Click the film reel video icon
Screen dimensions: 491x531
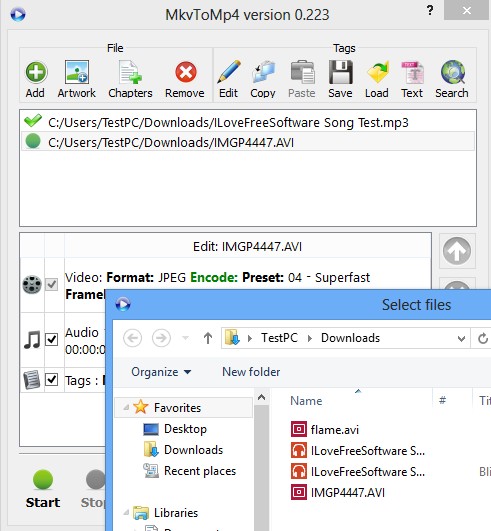coord(32,284)
